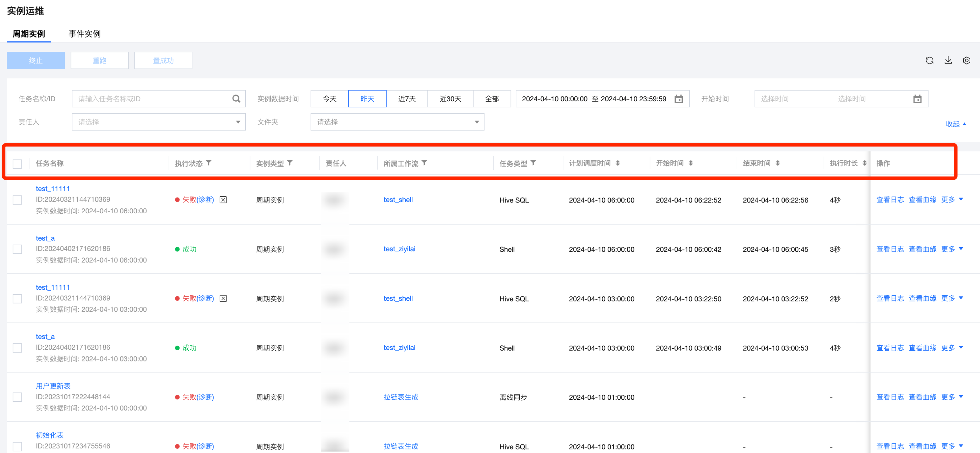Image resolution: width=980 pixels, height=453 pixels.
Task: Click the diagnose icon next to first 失败(诊断)
Action: [x=223, y=200]
